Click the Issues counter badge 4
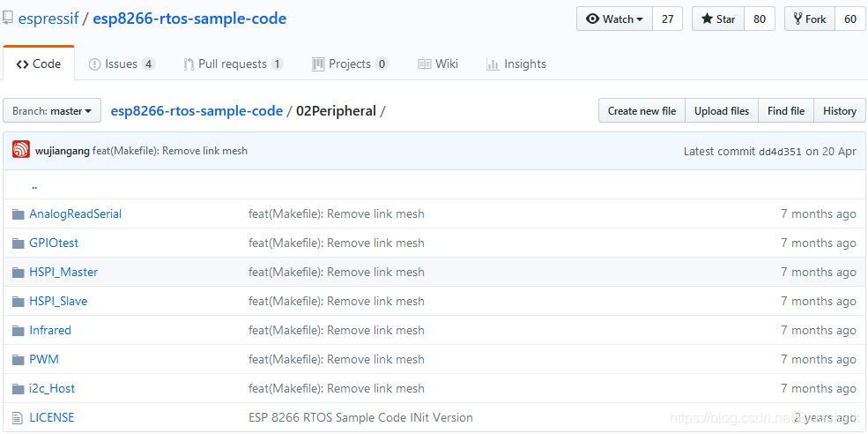 148,64
